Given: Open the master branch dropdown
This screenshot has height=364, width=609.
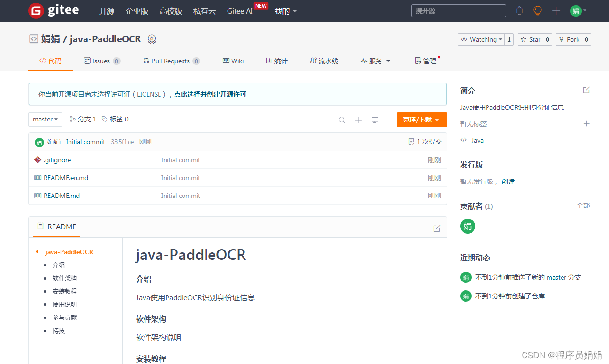Looking at the screenshot, I should [x=46, y=120].
